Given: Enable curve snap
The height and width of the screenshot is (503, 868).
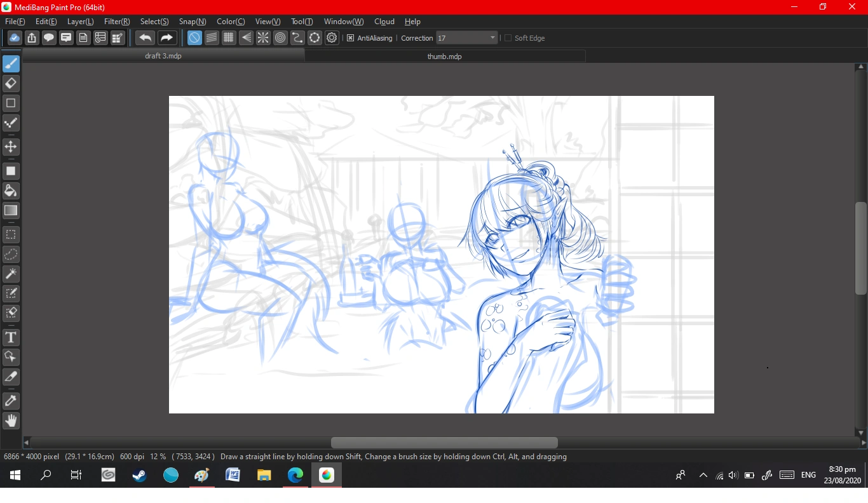Looking at the screenshot, I should [297, 38].
